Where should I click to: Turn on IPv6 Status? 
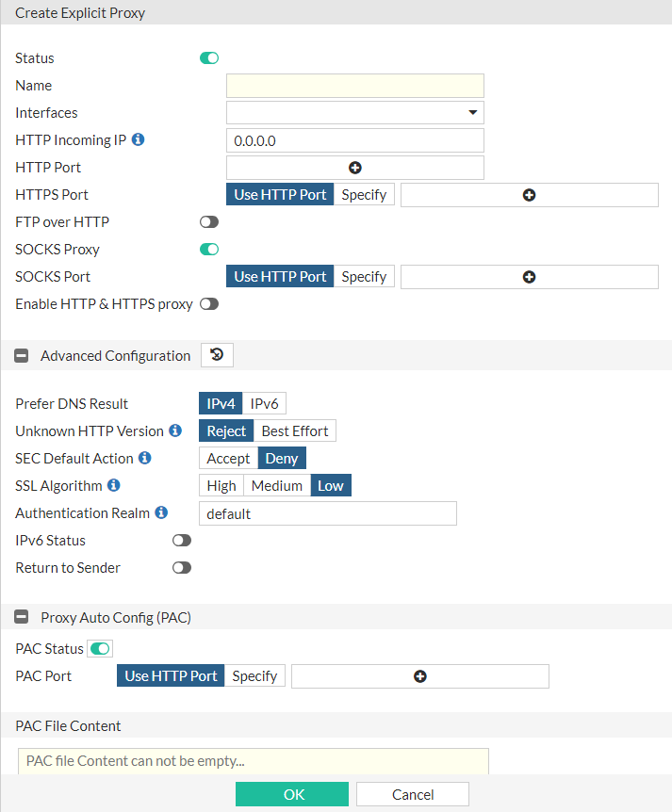pyautogui.click(x=181, y=540)
